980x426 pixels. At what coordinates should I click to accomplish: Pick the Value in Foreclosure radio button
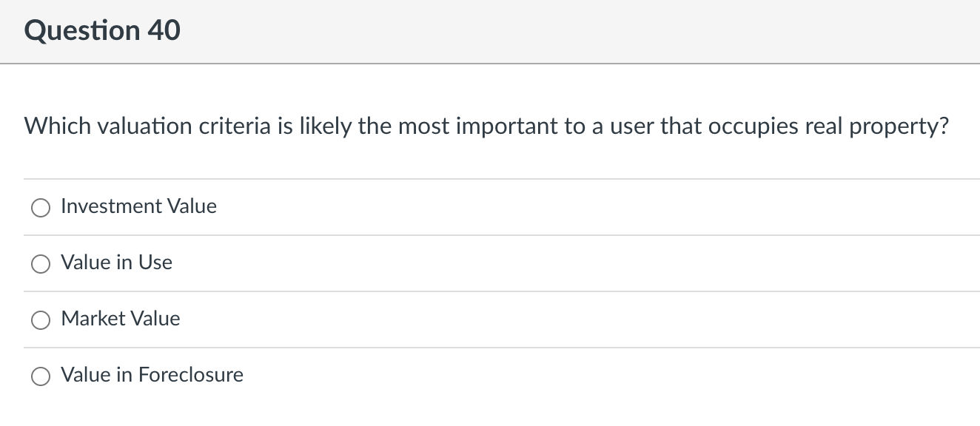tap(41, 376)
